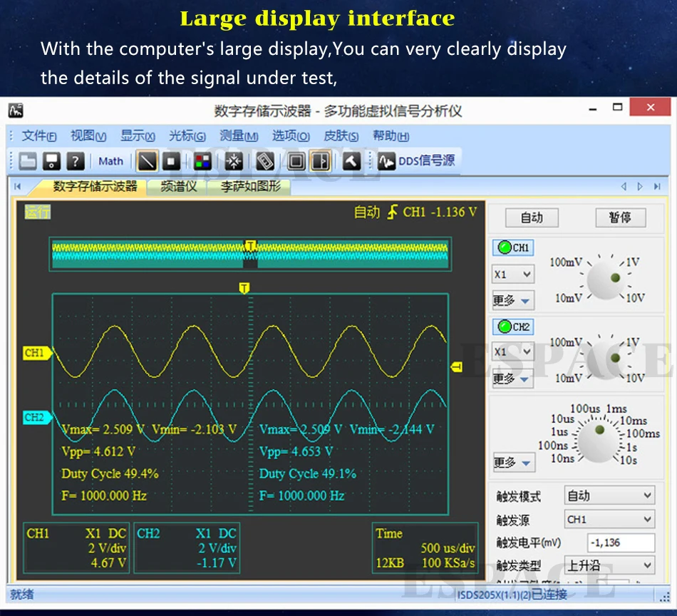The width and height of the screenshot is (677, 616).
Task: Open help via the question mark icon
Action: coord(76,161)
